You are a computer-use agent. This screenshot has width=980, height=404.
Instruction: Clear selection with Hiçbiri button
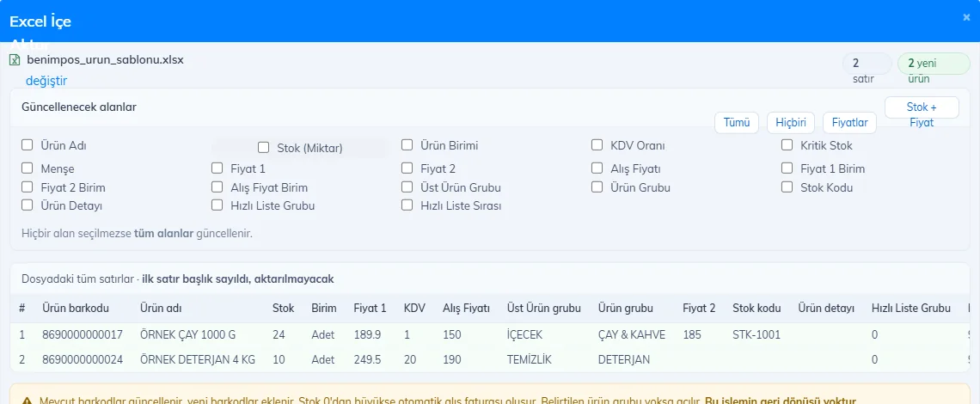(x=791, y=123)
